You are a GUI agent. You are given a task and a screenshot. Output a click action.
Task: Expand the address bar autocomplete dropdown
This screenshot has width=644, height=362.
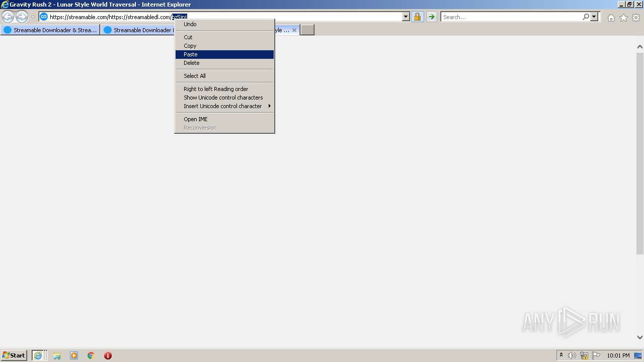(406, 17)
